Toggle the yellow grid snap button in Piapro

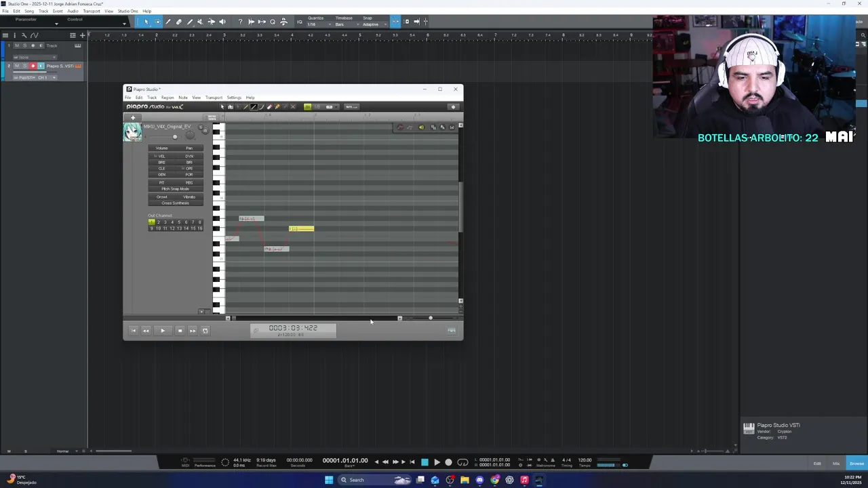pyautogui.click(x=307, y=106)
